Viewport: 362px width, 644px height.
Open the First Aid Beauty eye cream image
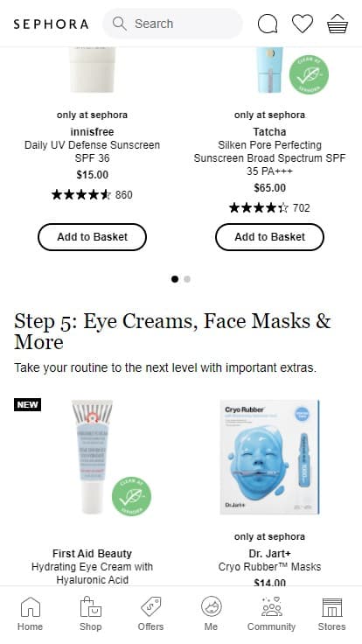[x=92, y=457]
